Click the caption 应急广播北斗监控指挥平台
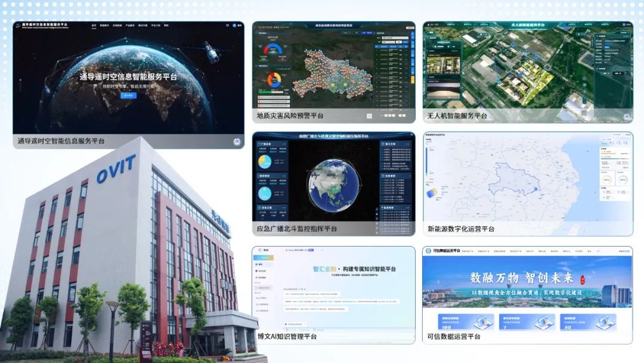The image size is (644, 363). [x=296, y=229]
